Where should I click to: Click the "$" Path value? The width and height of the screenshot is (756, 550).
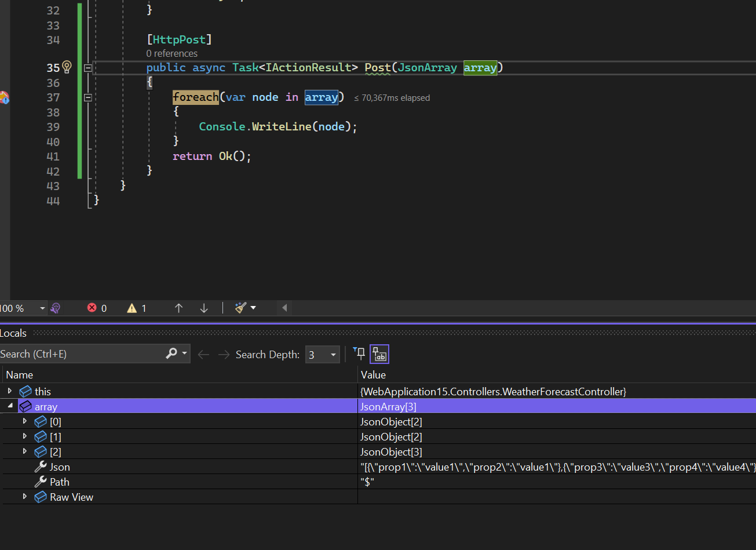click(x=367, y=482)
